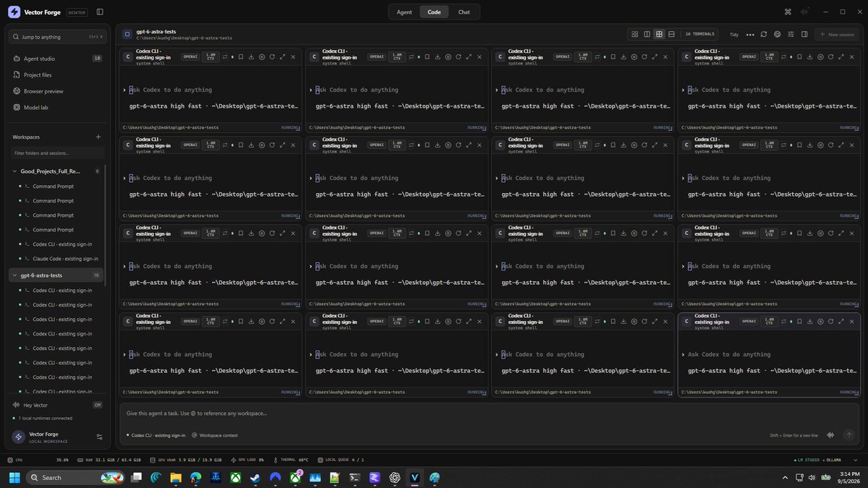Toggle the right side panel icon
868x488 pixels.
click(x=804, y=34)
